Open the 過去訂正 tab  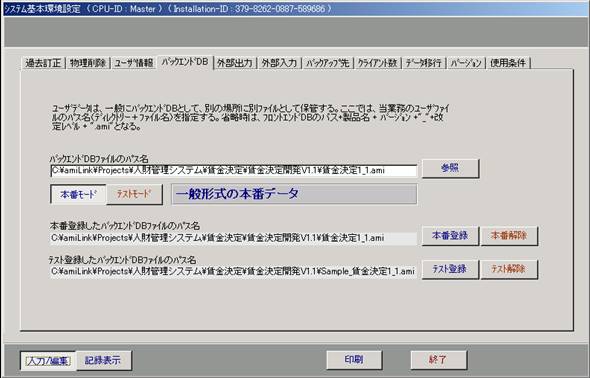43,63
